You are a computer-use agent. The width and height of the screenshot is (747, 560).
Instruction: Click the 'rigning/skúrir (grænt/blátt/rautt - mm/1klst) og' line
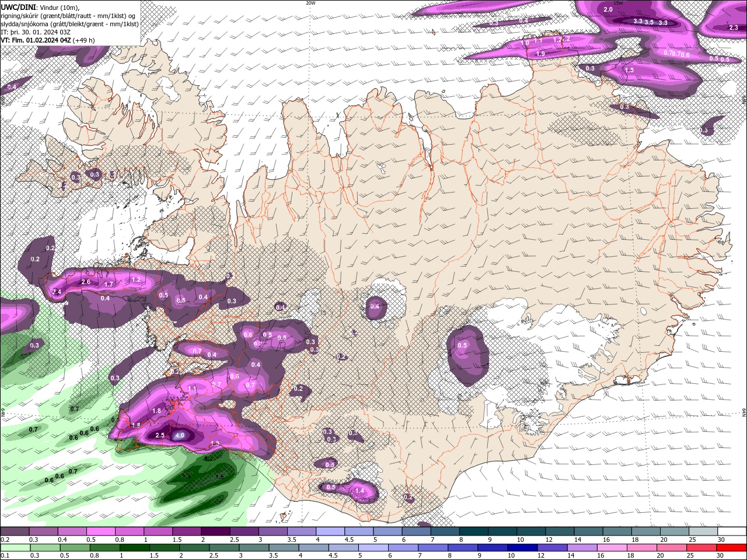click(69, 15)
